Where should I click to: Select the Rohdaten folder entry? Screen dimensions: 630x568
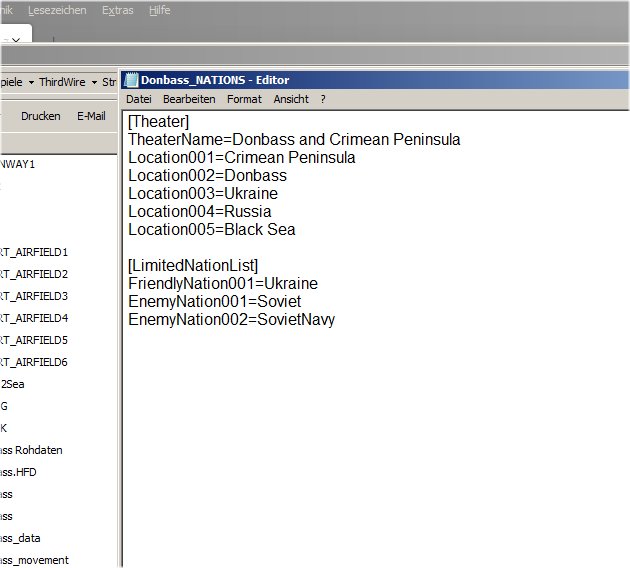click(x=31, y=450)
